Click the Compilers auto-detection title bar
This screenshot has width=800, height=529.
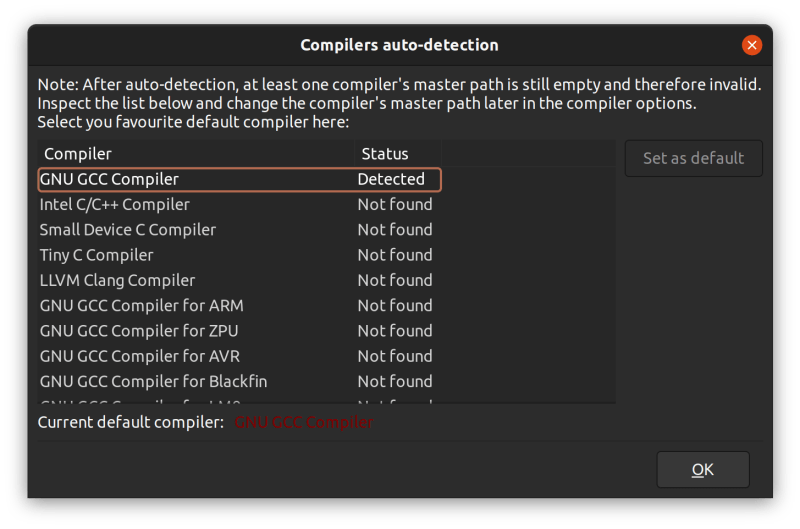click(x=399, y=45)
